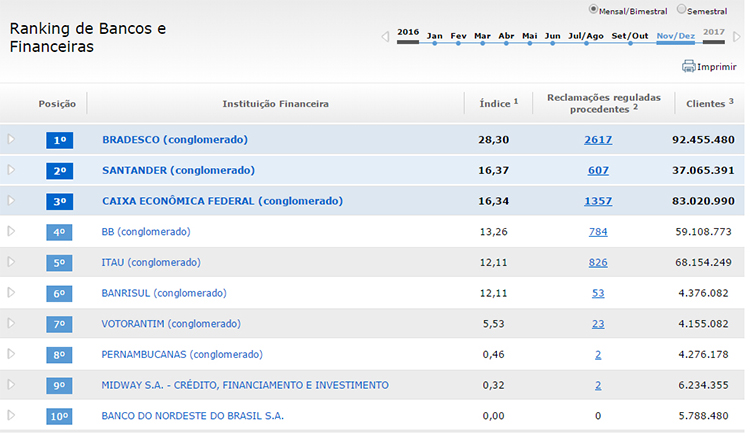
Task: Open SANTANDER (conglomerado) link
Action: [178, 170]
